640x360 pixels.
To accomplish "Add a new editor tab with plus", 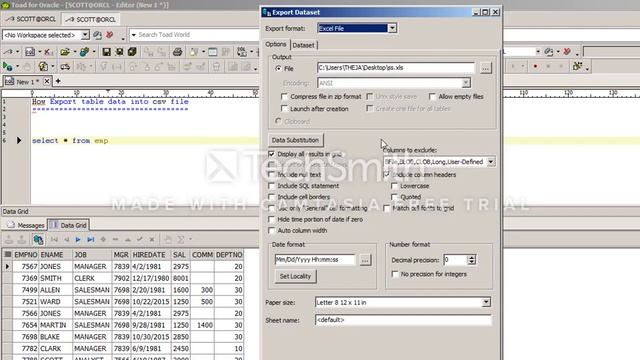I will [58, 81].
